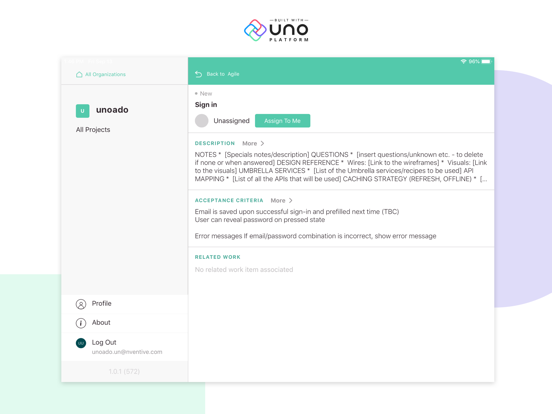Click the Sign in work item title
Viewport: 552px width, 414px height.
click(206, 105)
